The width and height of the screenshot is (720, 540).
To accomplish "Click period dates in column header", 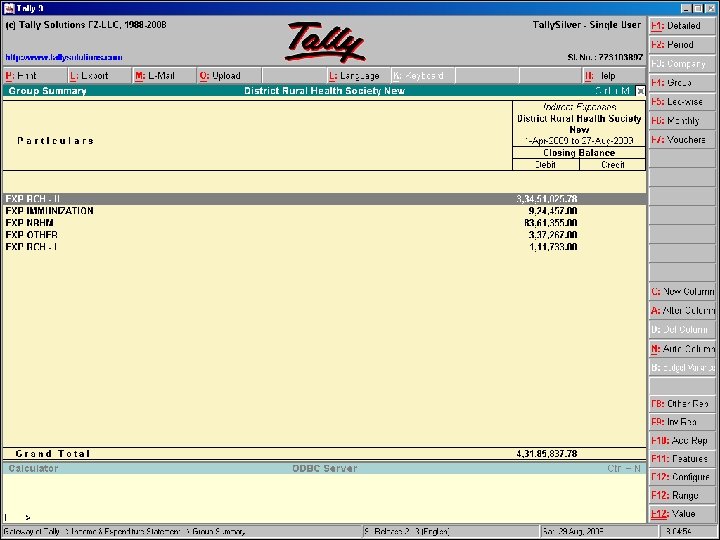I will [579, 141].
